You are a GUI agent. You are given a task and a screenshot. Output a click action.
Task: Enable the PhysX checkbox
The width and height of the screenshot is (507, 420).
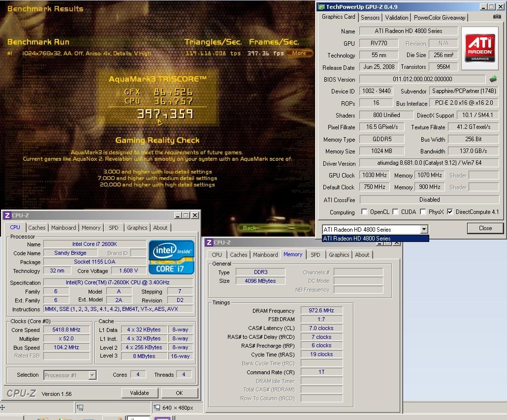tap(423, 211)
